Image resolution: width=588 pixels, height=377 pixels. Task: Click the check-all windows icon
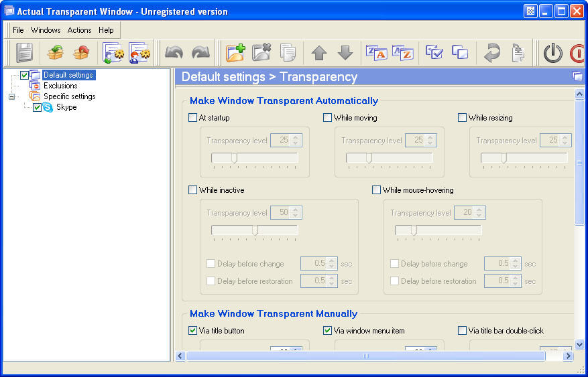click(434, 53)
